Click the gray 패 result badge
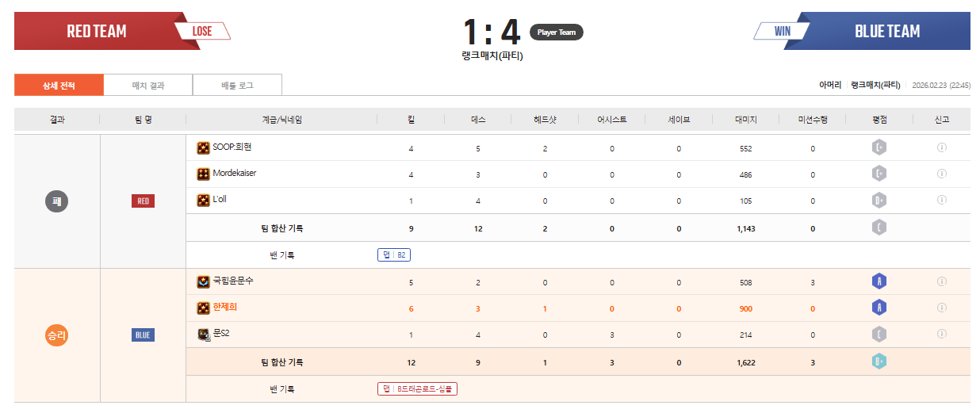The image size is (980, 413). coord(57,201)
